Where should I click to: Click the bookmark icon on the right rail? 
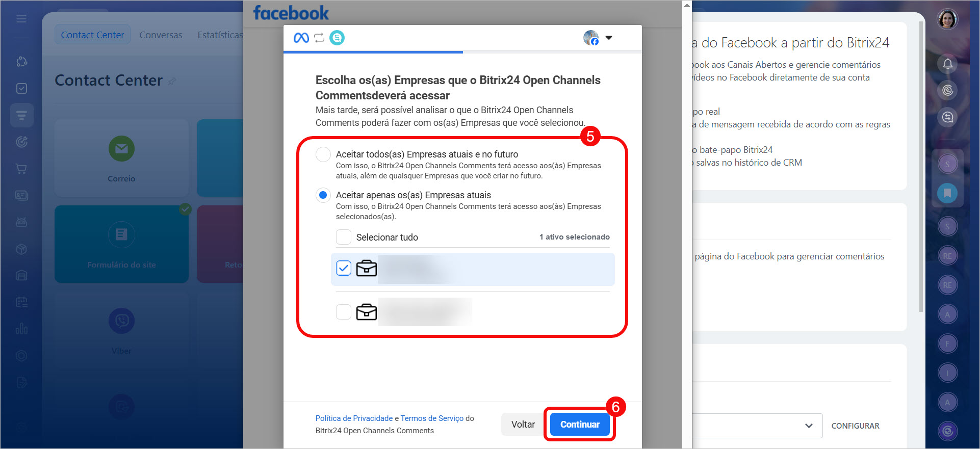[x=947, y=193]
